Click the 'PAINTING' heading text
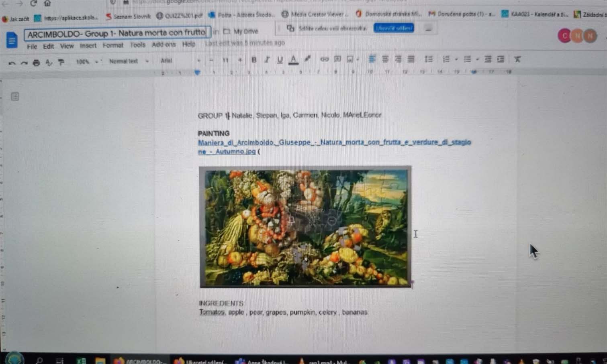This screenshot has height=364, width=607. (214, 133)
